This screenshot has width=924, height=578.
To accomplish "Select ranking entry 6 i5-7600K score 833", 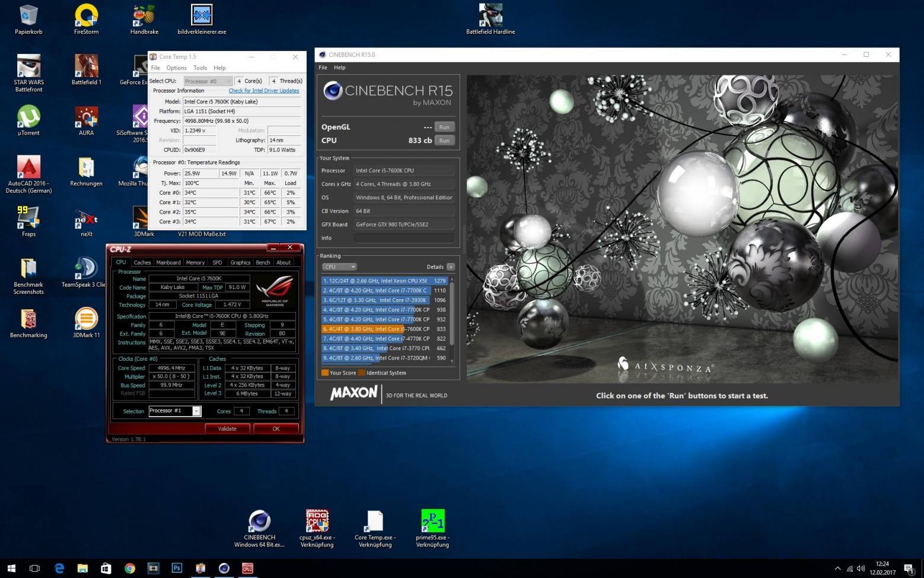I will click(384, 329).
